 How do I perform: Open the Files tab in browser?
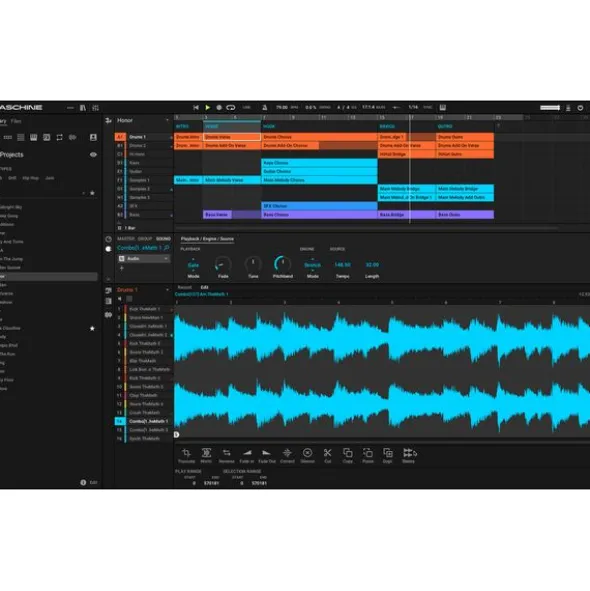point(16,121)
